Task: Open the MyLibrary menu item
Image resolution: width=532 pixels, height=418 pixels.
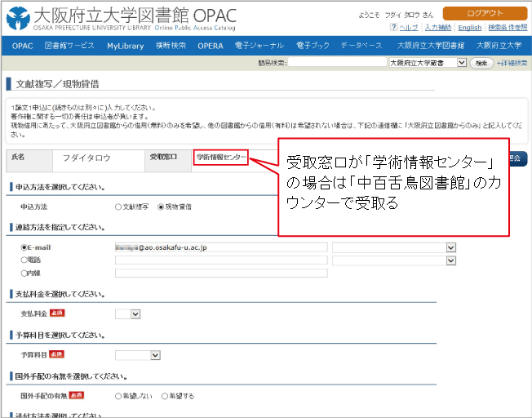Action: [x=125, y=46]
